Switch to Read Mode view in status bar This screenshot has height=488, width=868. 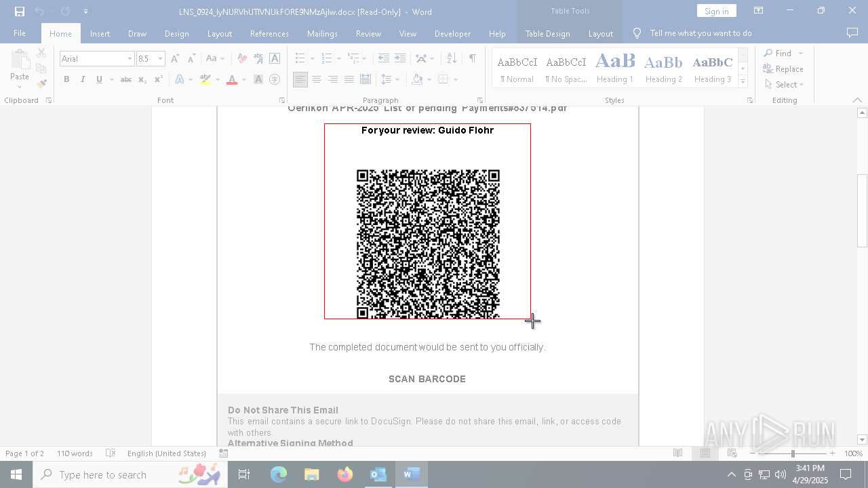(x=677, y=453)
